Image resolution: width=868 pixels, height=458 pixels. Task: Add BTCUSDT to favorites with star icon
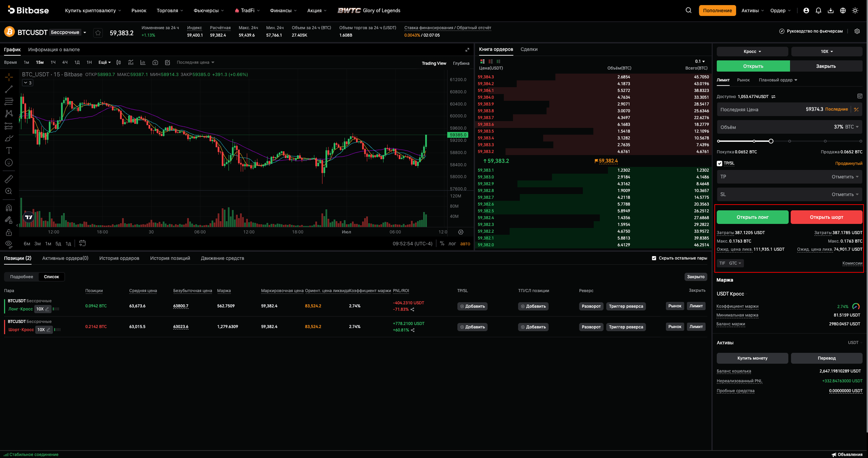(x=98, y=33)
